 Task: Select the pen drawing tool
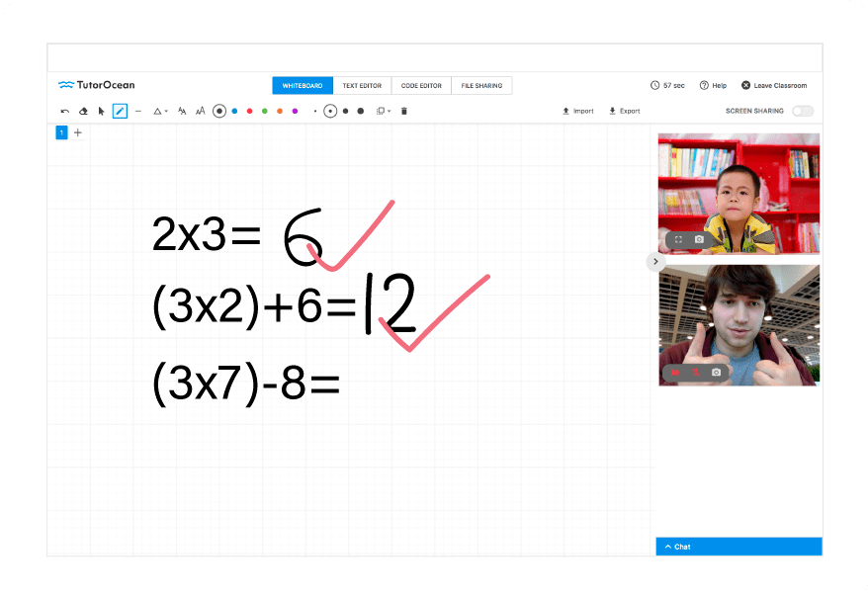[x=121, y=112]
